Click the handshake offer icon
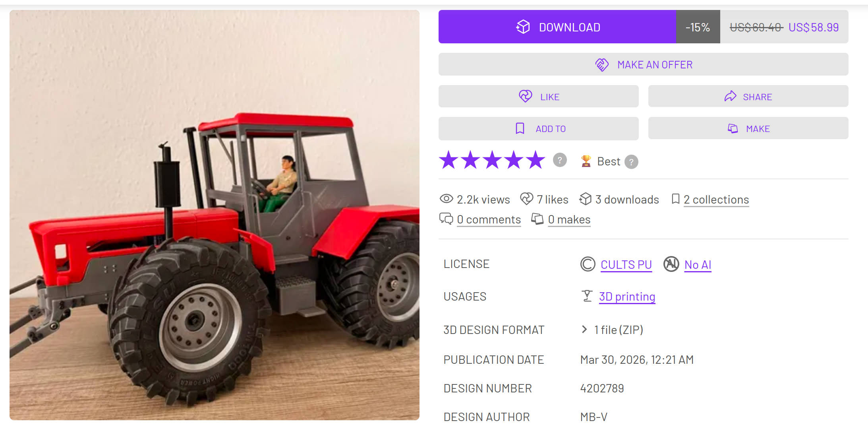Viewport: 868px width, 425px height. 602,64
